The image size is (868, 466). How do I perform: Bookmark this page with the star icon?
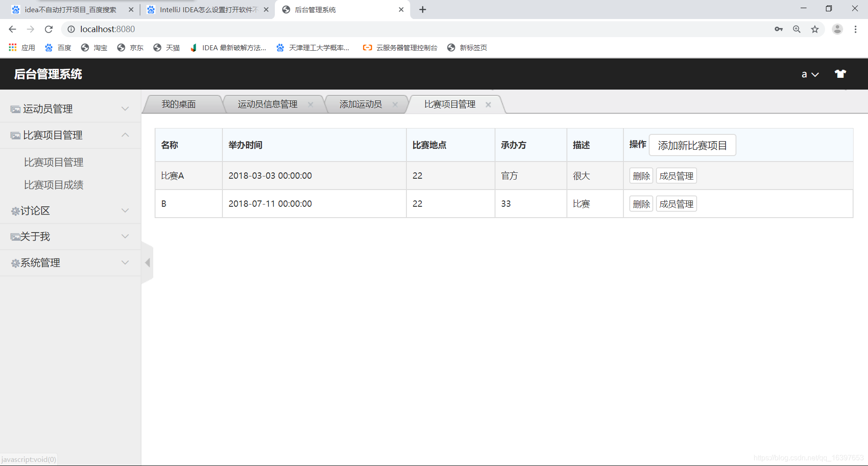pyautogui.click(x=815, y=29)
